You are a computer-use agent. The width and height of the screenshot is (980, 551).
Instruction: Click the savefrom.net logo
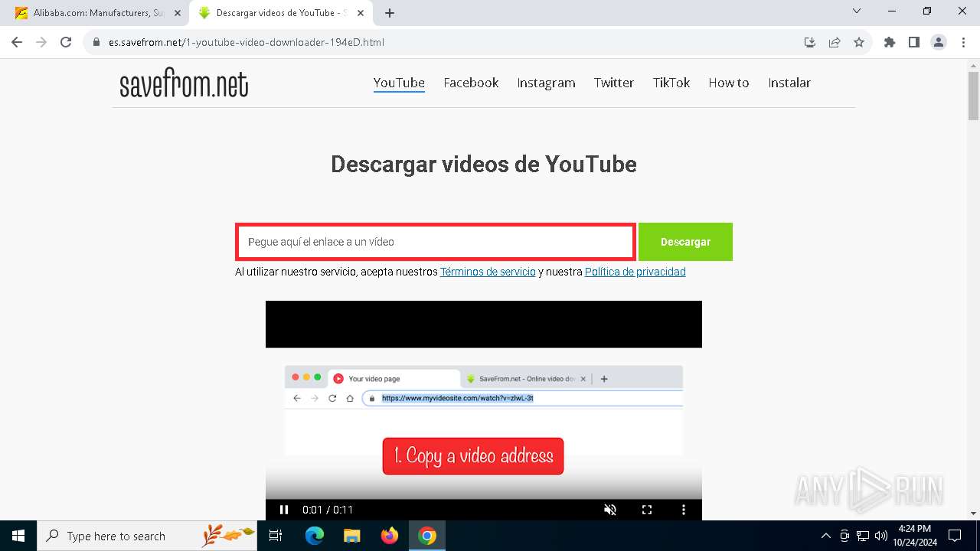click(x=184, y=84)
